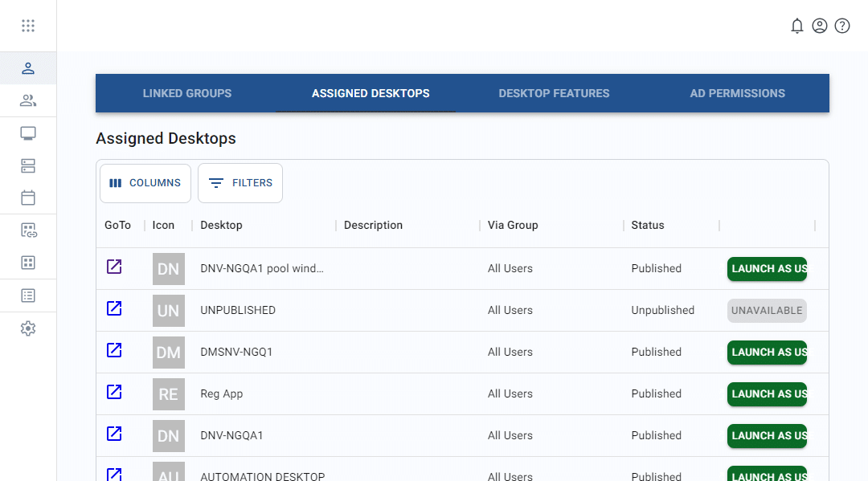
Task: Open the Groups section in the sidebar
Action: pyautogui.click(x=28, y=100)
